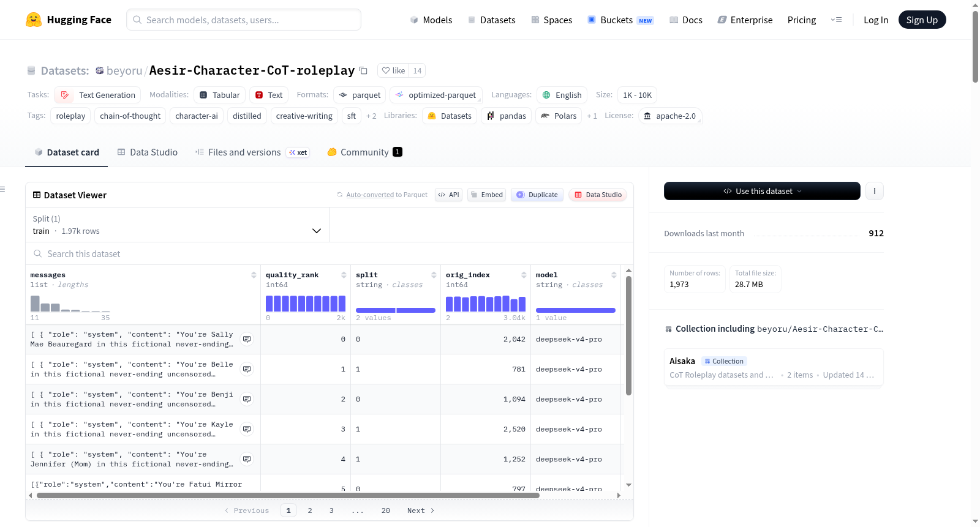Select the Text Generation task tag
The height and width of the screenshot is (527, 980).
[x=98, y=95]
